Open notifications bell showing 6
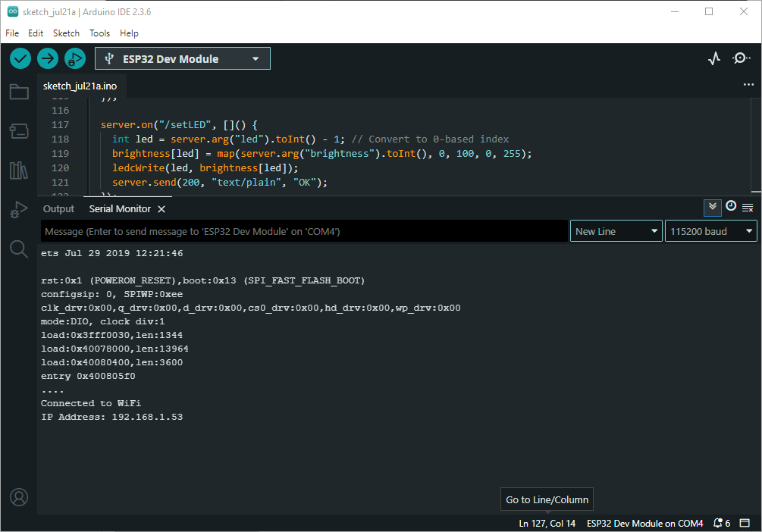 click(721, 523)
